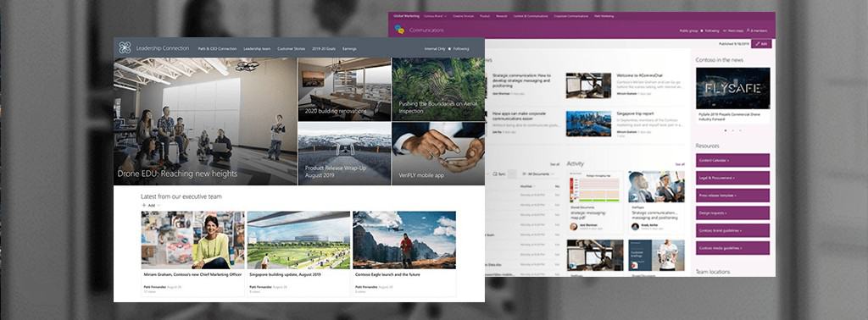This screenshot has width=868, height=320.
Task: Open strategic messaging map.pdf activity card
Action: pos(593,201)
